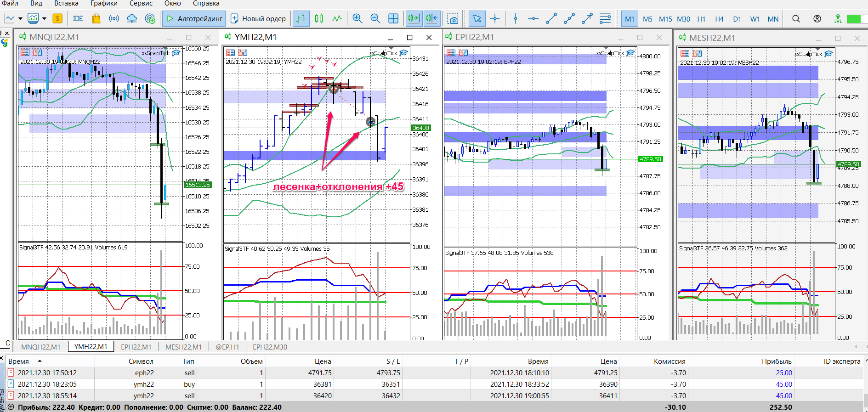The width and height of the screenshot is (868, 412).
Task: Select the crosshair tool
Action: coord(495,19)
